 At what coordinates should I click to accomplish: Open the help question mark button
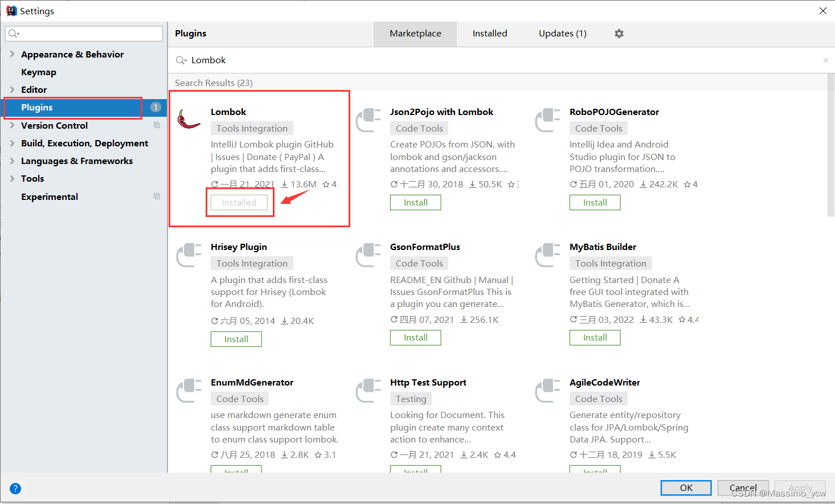[x=15, y=489]
